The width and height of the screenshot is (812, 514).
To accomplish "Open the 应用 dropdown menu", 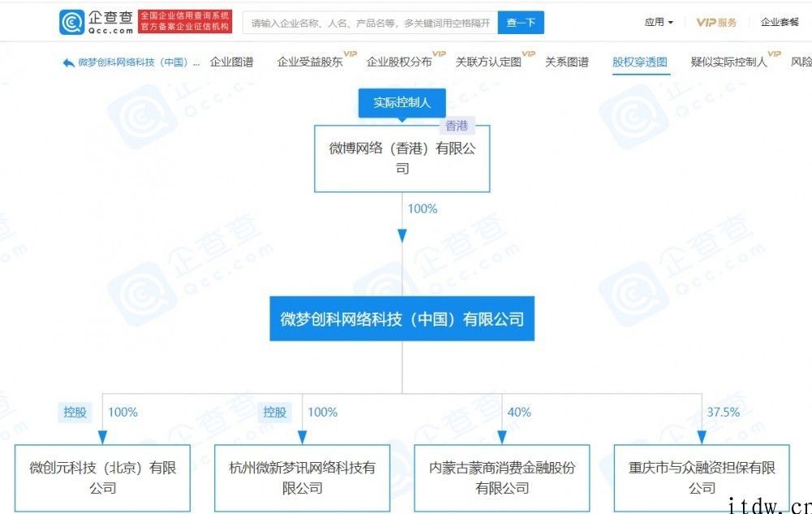I will [659, 22].
